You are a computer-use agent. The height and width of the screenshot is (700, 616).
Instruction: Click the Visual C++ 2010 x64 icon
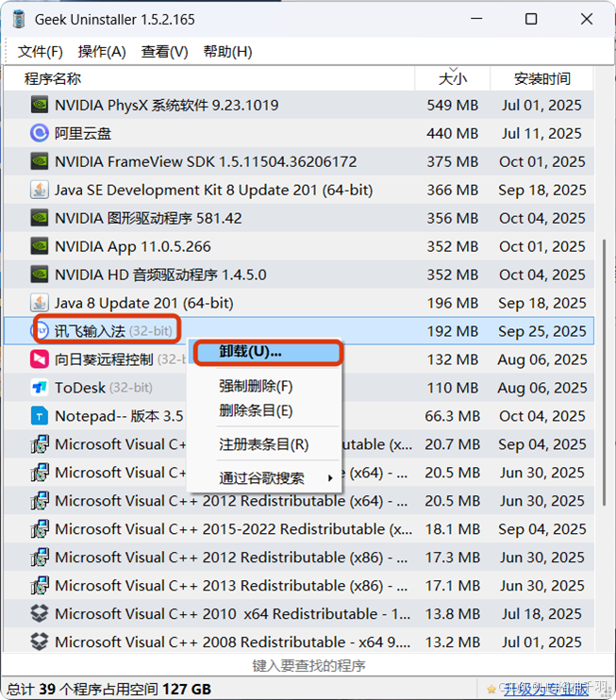pyautogui.click(x=40, y=614)
